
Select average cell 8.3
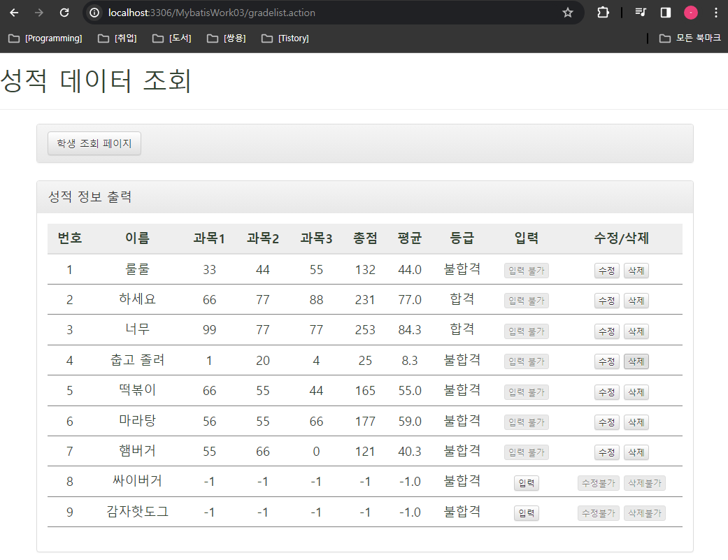click(x=410, y=361)
